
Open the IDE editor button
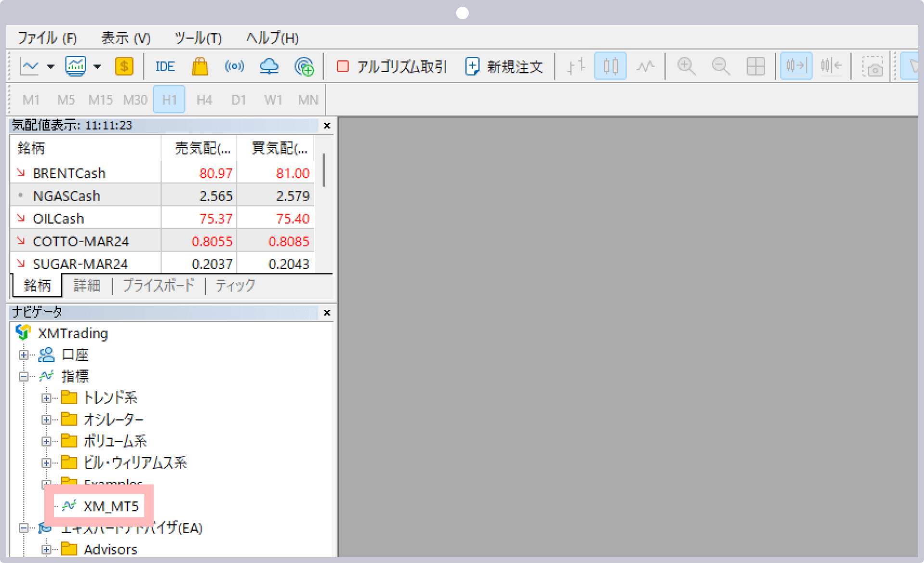[x=165, y=66]
